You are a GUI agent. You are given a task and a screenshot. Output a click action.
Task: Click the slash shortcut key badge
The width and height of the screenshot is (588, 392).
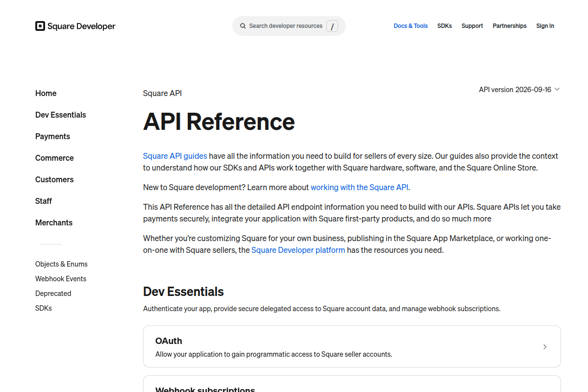[x=332, y=26]
